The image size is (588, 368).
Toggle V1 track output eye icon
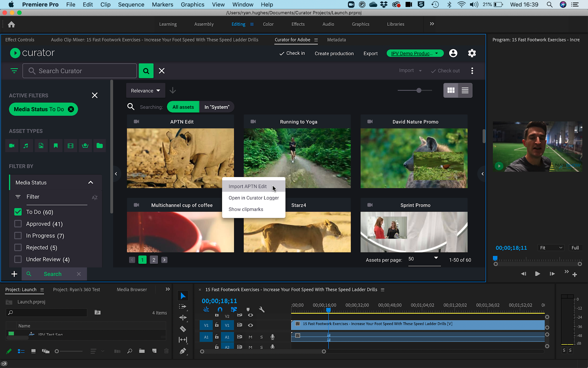point(250,325)
